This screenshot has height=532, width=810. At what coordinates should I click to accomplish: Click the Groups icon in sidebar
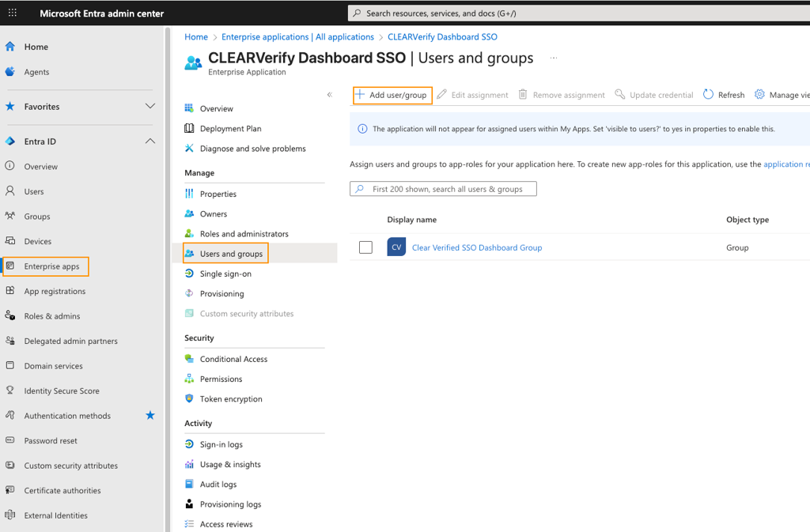[x=9, y=217]
